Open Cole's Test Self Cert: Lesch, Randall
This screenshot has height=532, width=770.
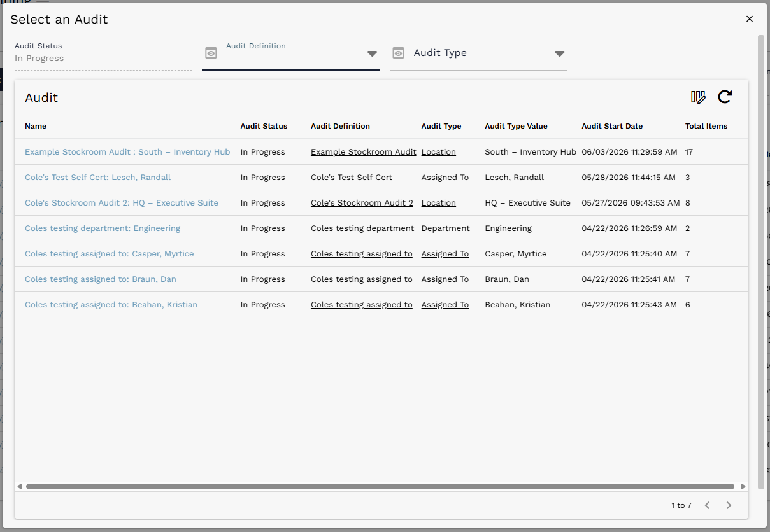[x=97, y=178]
